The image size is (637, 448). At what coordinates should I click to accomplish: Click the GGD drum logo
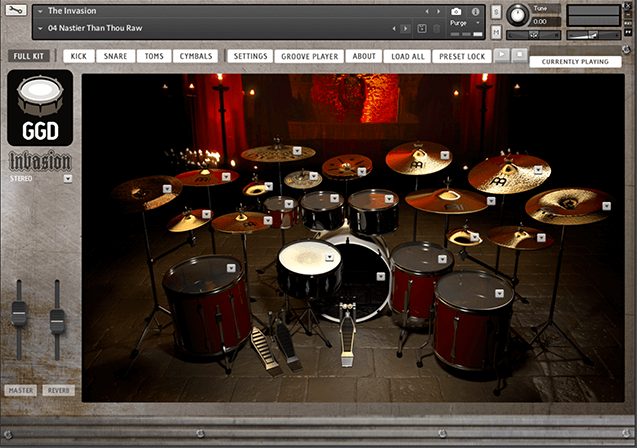(x=39, y=109)
